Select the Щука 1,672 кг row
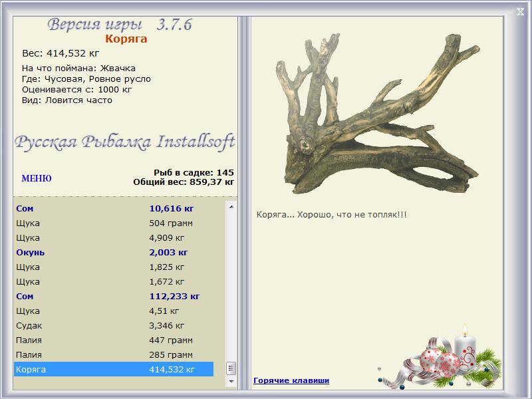The width and height of the screenshot is (532, 399). click(x=113, y=281)
